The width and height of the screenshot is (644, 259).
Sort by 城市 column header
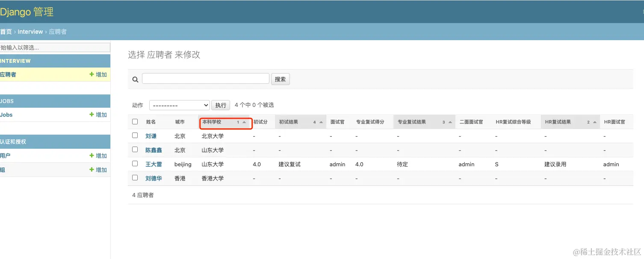click(x=180, y=122)
